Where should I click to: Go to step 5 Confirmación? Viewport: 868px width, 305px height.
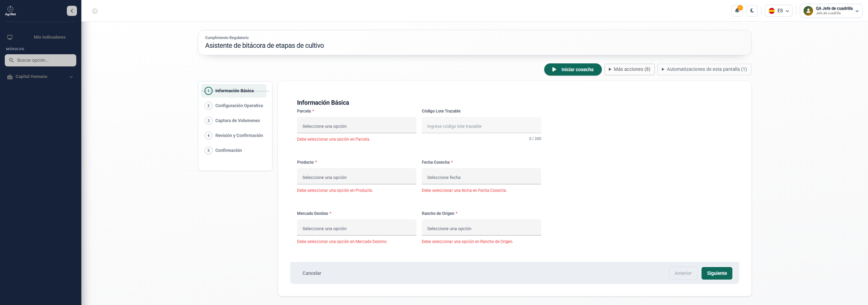click(x=234, y=151)
